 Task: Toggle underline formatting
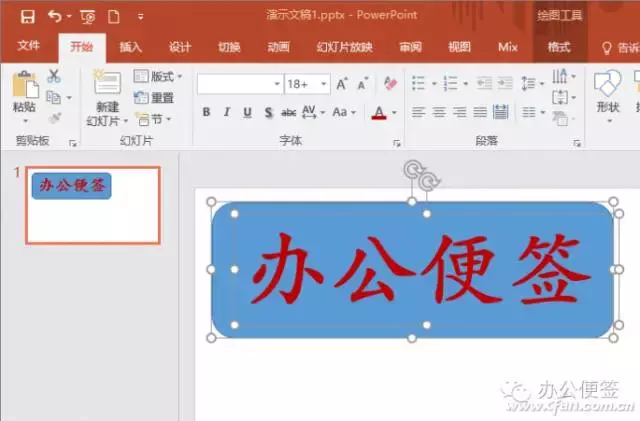pyautogui.click(x=247, y=112)
